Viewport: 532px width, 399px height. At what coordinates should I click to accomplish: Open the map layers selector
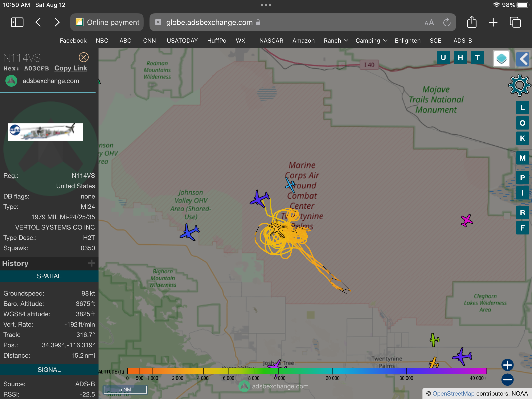(501, 59)
